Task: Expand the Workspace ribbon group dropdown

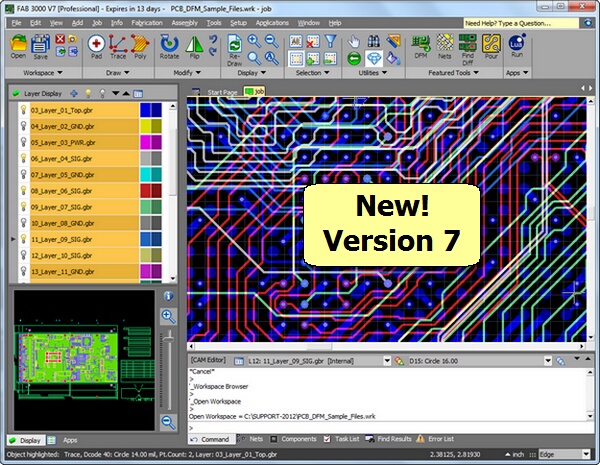Action: (x=60, y=73)
